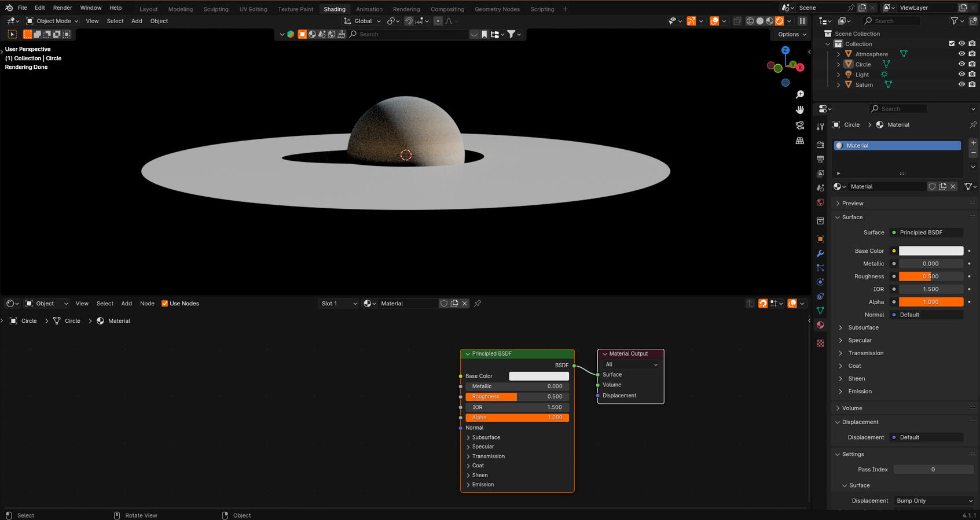Open the Object Data properties tab

[x=820, y=311]
